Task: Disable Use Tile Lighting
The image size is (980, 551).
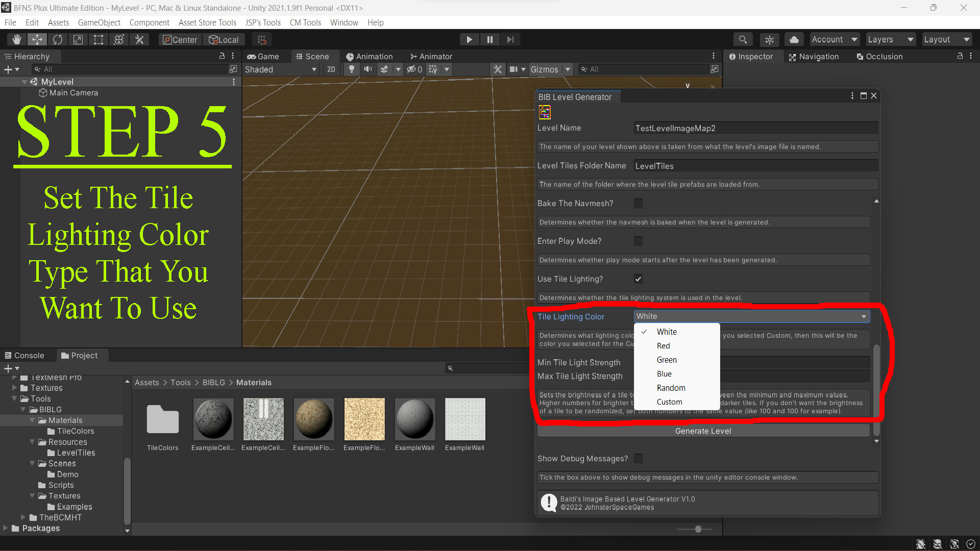Action: (638, 279)
